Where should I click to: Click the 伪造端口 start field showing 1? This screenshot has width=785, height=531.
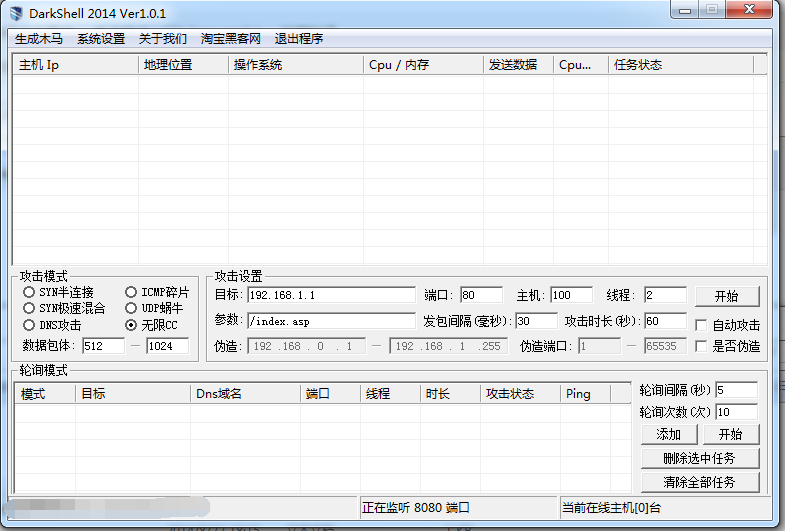[x=599, y=346]
